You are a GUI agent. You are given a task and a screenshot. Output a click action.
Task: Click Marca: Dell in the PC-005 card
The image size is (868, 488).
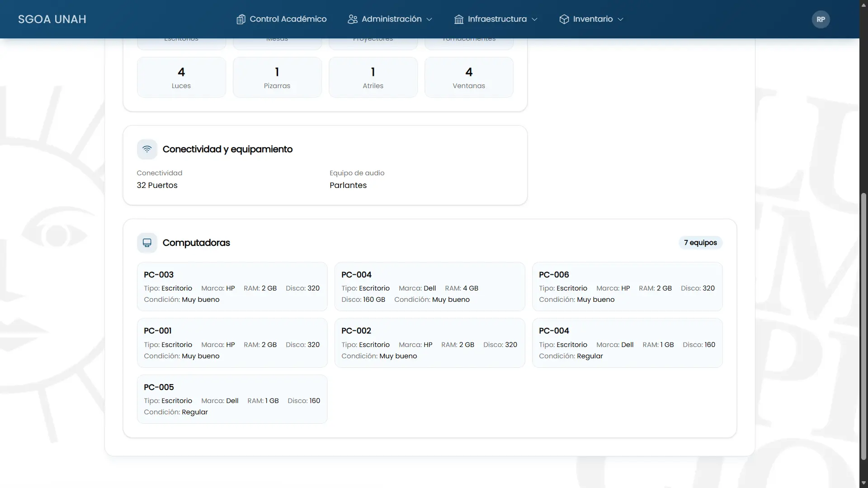(x=220, y=401)
